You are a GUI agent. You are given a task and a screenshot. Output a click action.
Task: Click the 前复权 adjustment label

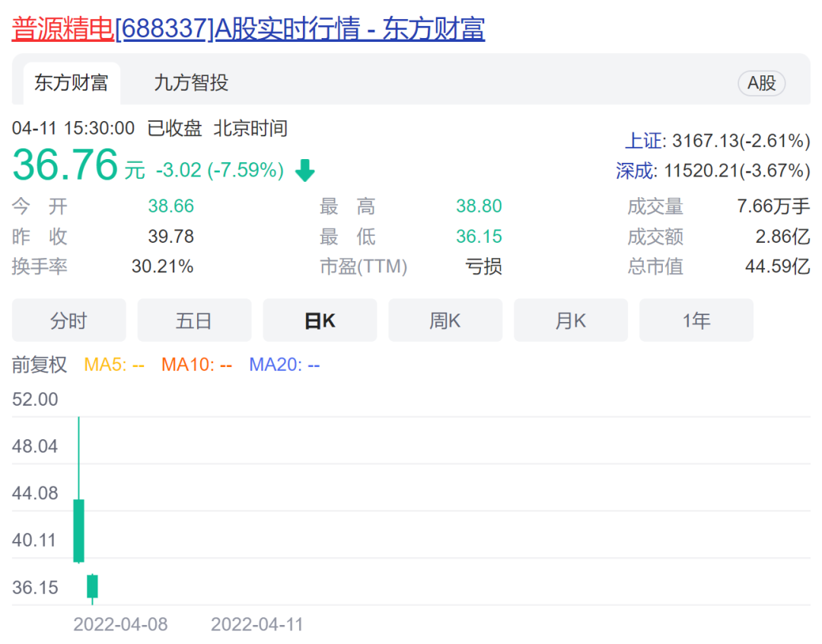pos(40,365)
